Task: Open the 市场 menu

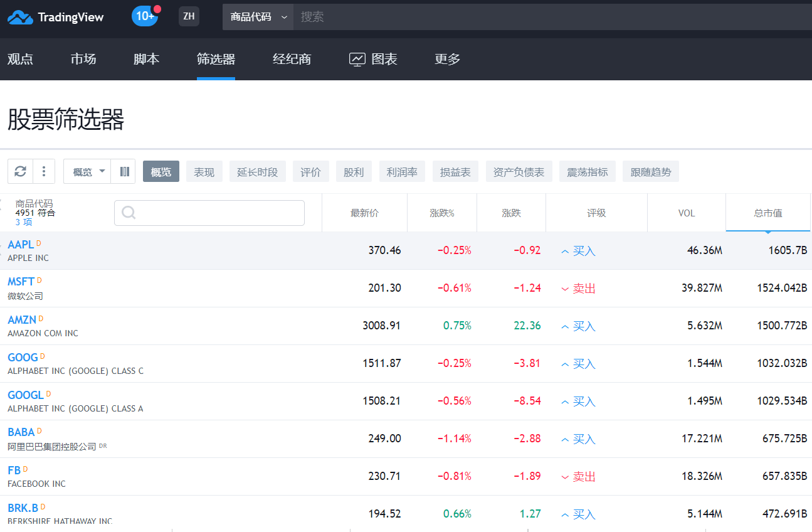Action: 83,59
